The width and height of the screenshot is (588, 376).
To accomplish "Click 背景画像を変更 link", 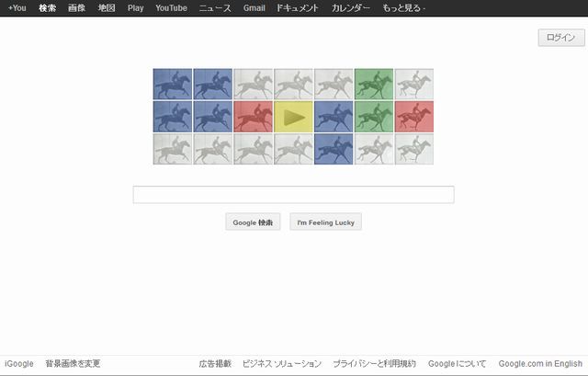I will (73, 363).
